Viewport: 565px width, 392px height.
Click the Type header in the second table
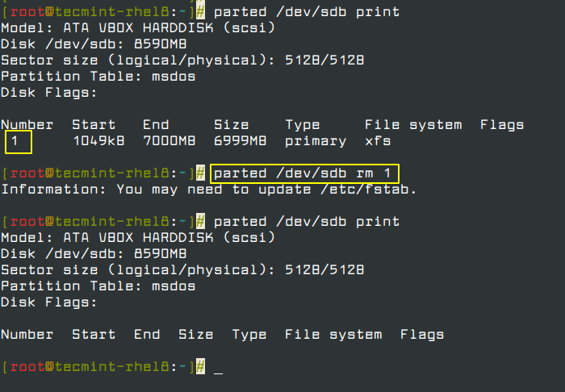(249, 335)
